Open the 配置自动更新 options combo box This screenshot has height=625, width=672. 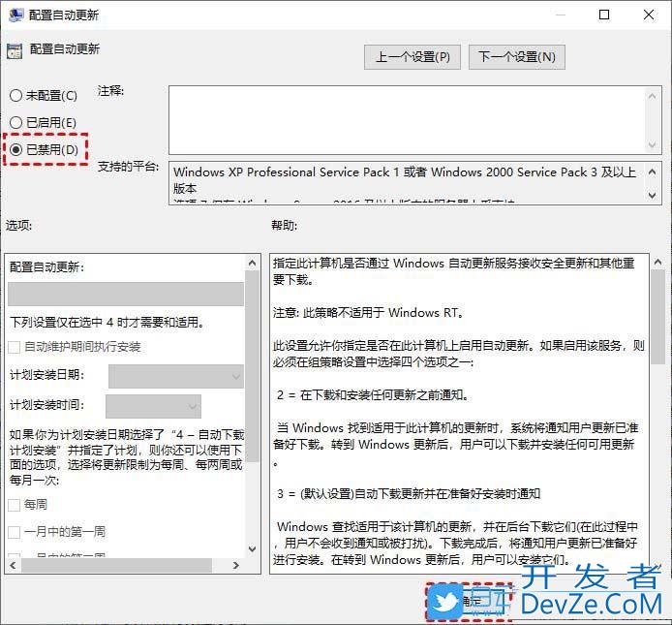(x=126, y=294)
